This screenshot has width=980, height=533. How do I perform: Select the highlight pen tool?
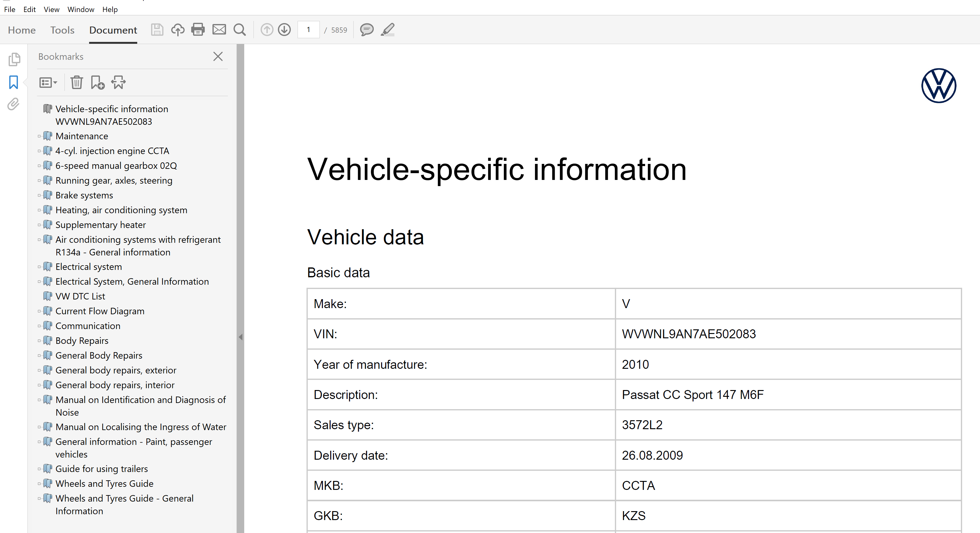(388, 30)
